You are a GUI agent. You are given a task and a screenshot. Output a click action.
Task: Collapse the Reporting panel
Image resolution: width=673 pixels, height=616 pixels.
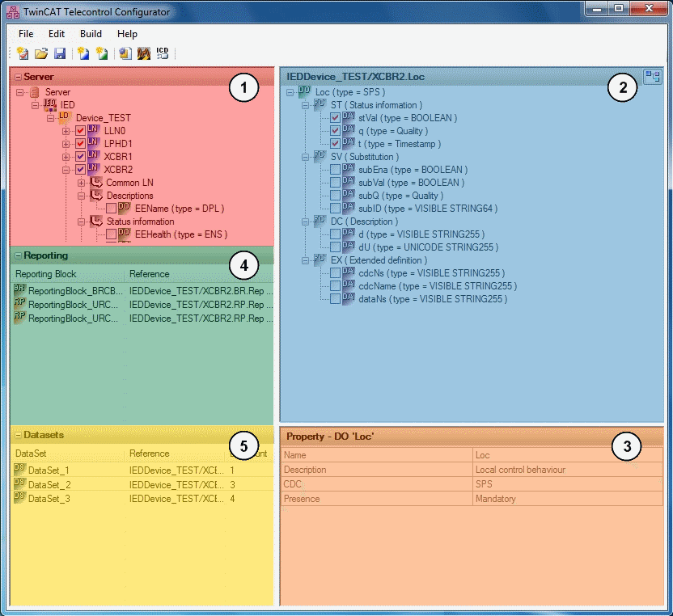(18, 255)
